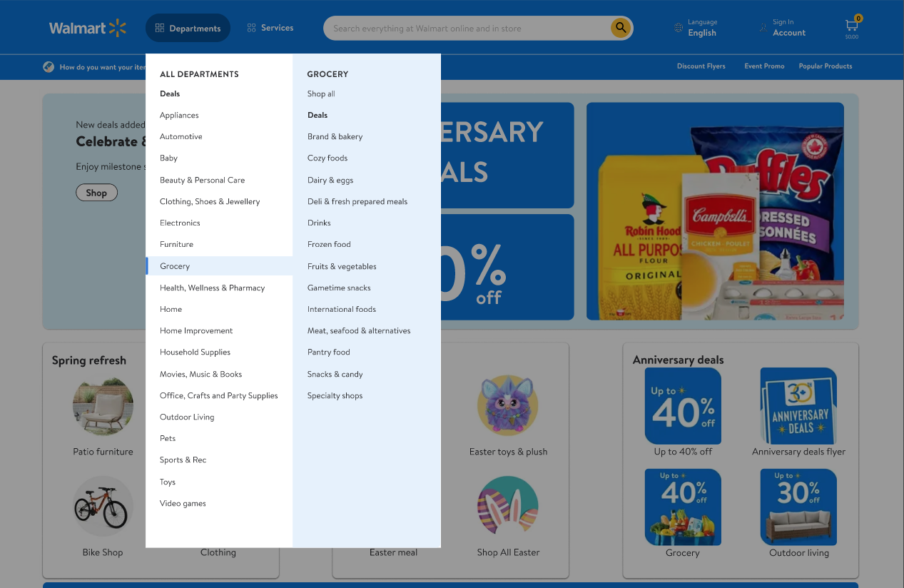
Task: Click the Event Promo link
Action: [x=764, y=66]
